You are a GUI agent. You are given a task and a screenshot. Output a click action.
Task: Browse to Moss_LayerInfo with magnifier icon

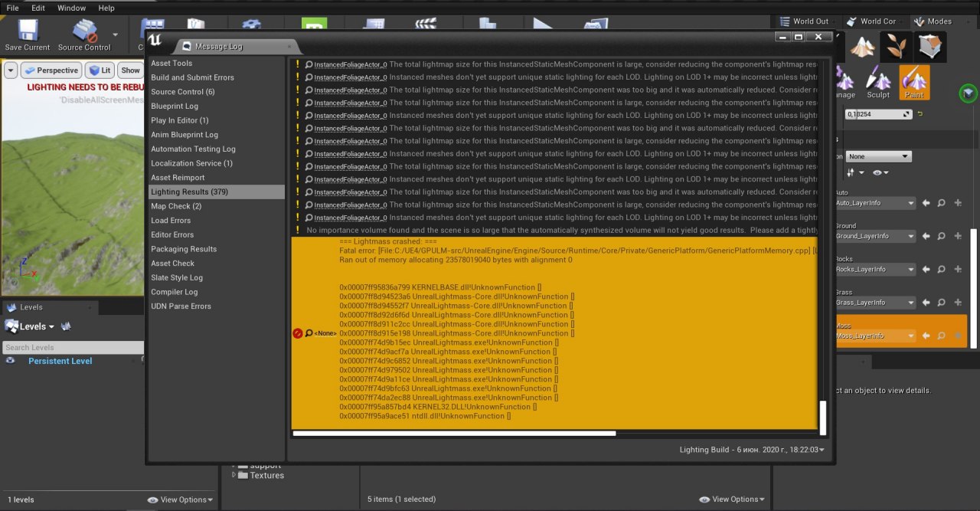942,335
